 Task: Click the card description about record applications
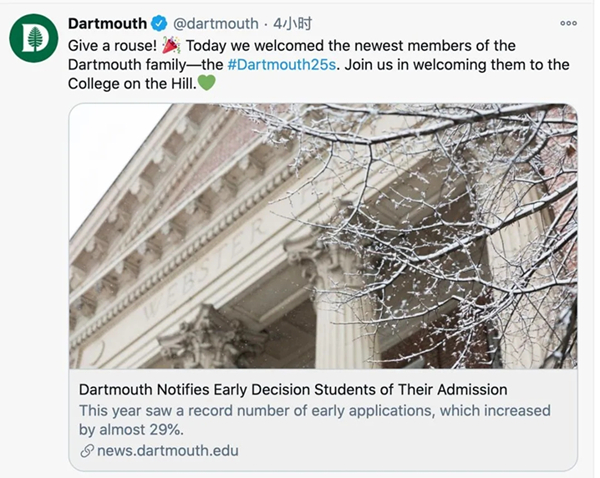click(314, 420)
